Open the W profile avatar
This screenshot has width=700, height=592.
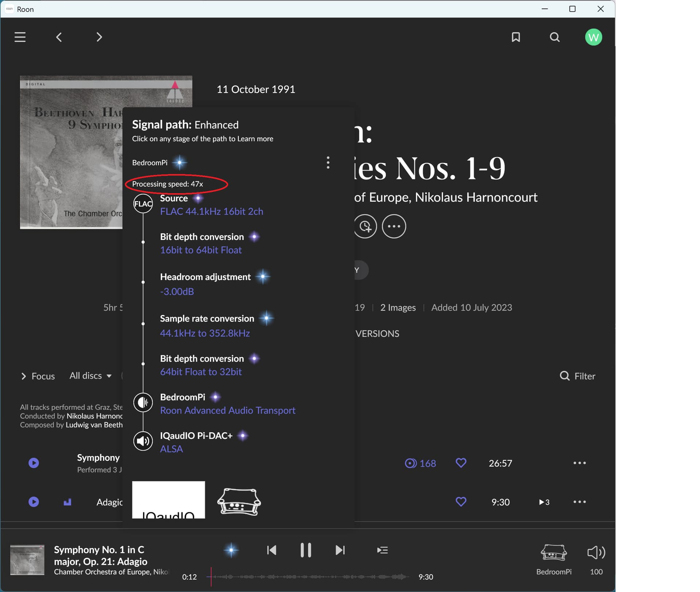(x=594, y=37)
